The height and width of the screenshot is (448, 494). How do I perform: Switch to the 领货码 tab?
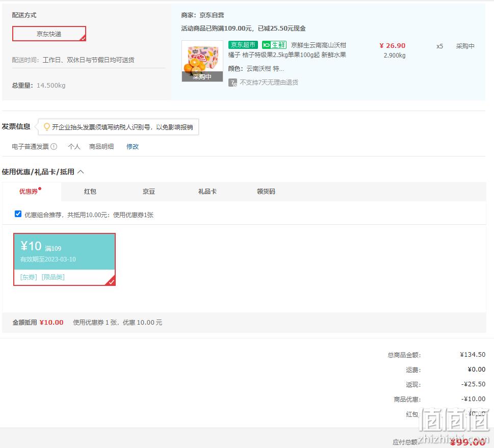coord(266,191)
